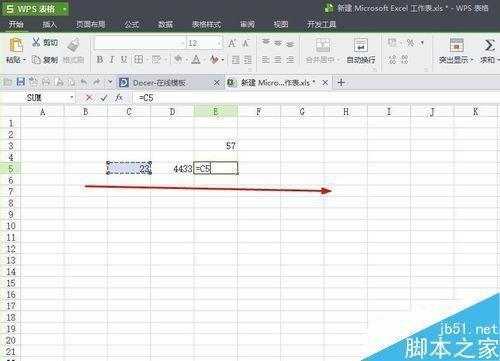Align cell content to bottom
Image resolution: width=500 pixels, height=361 pixels.
pyautogui.click(x=290, y=44)
